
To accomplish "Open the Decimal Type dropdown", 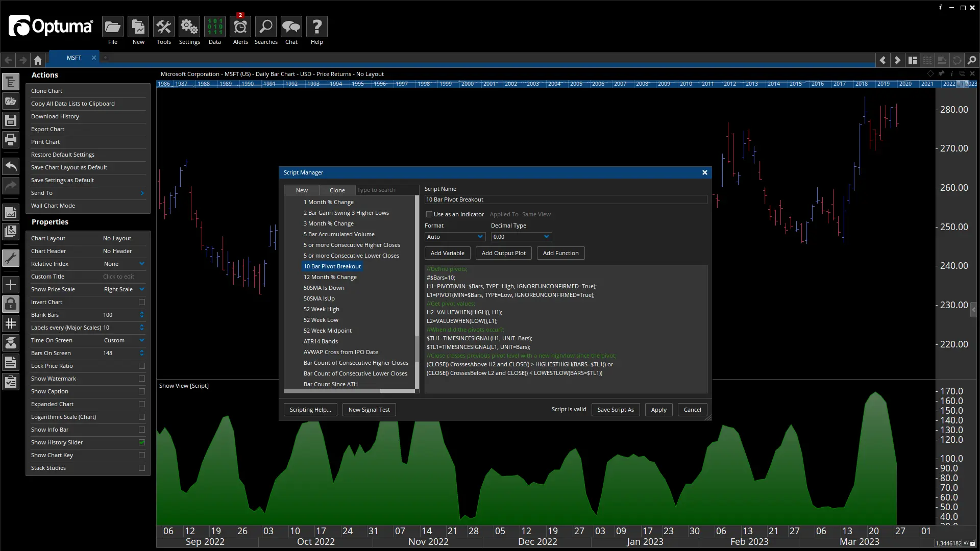I will click(x=521, y=237).
